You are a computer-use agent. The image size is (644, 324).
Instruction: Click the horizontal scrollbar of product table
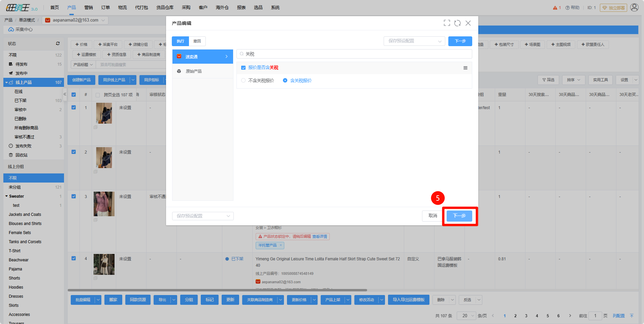pyautogui.click(x=217, y=290)
